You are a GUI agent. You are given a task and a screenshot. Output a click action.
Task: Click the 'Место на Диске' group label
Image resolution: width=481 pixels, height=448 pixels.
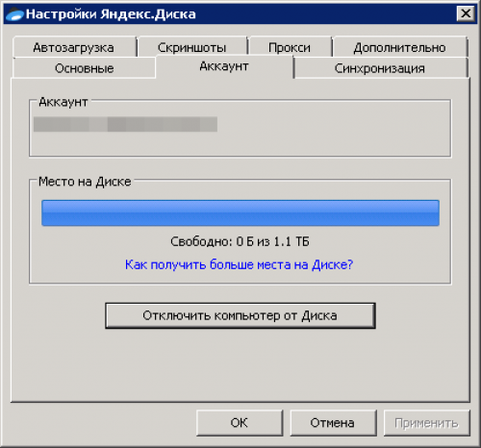[85, 182]
